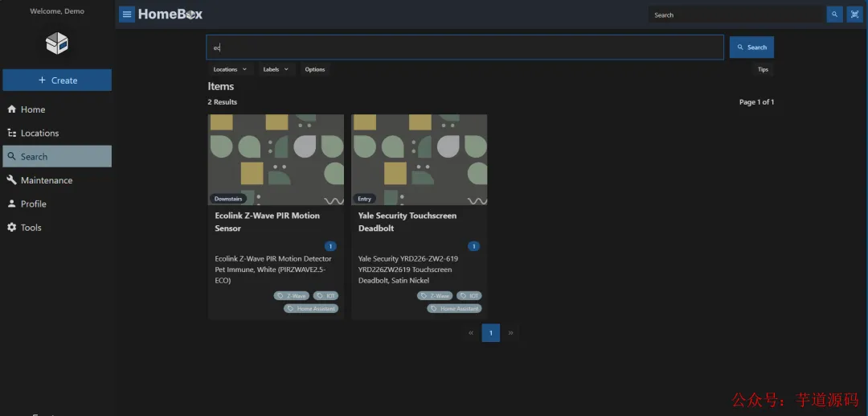
Task: Click the 'Welcome, Demo' text
Action: [57, 11]
